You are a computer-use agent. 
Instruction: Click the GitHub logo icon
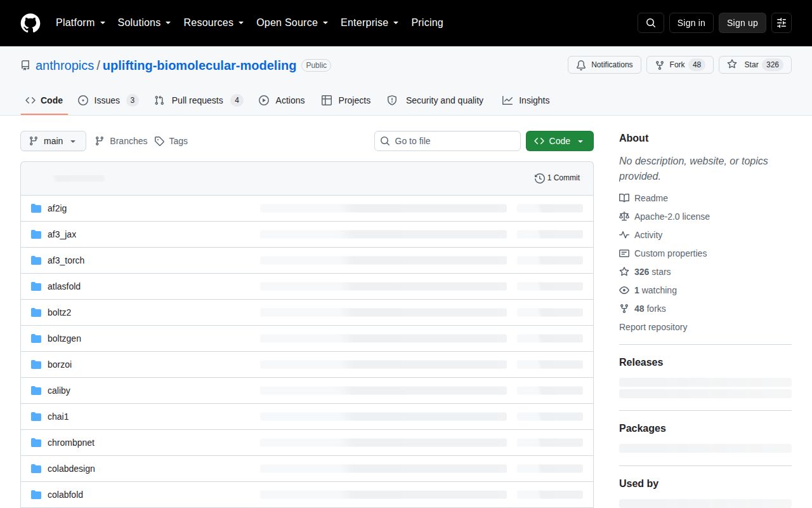click(30, 23)
